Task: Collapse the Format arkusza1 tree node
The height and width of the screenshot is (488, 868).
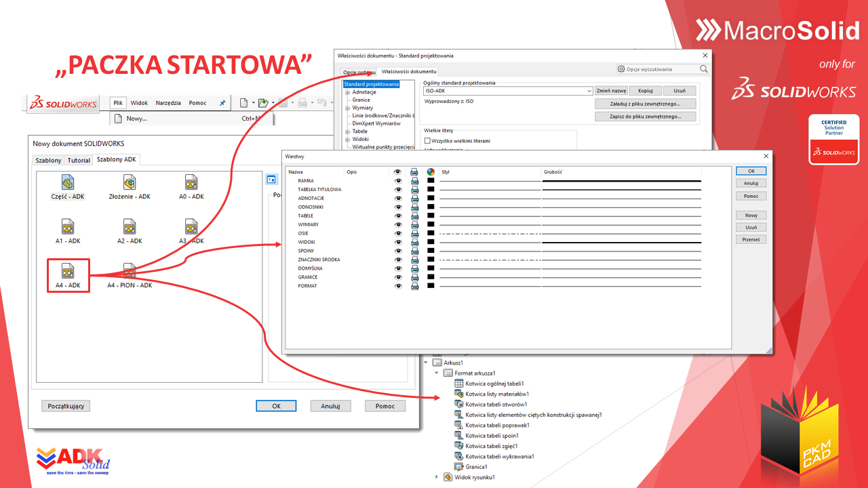Action: [437, 373]
